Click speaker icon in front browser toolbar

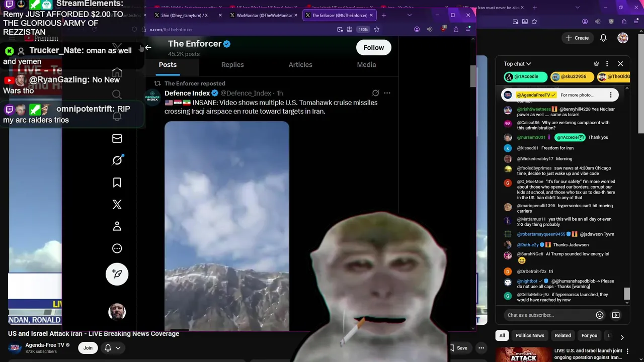point(429,29)
